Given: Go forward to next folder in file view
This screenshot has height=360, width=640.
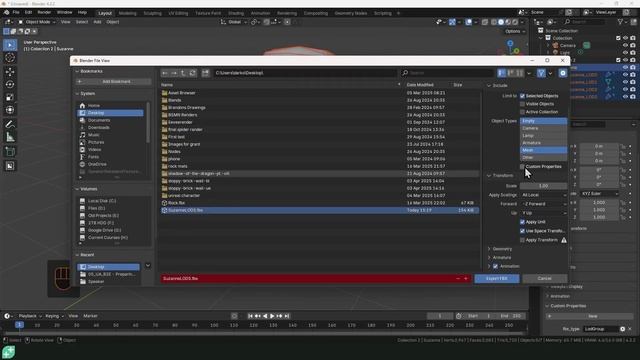Looking at the screenshot, I should point(174,73).
